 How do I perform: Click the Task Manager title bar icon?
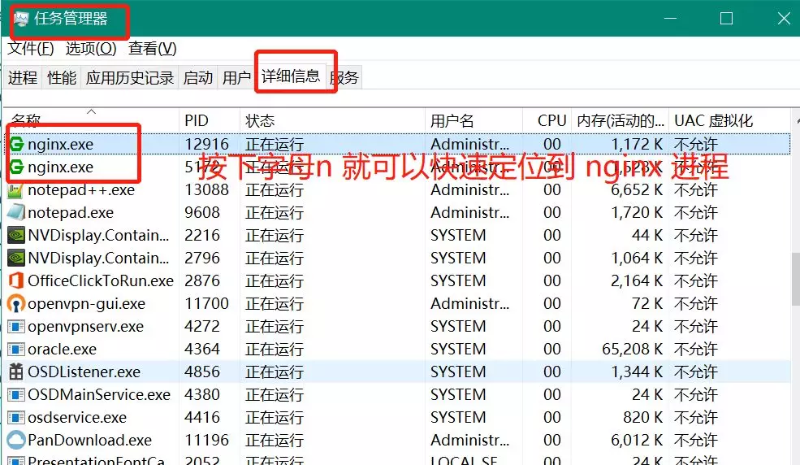click(x=21, y=19)
